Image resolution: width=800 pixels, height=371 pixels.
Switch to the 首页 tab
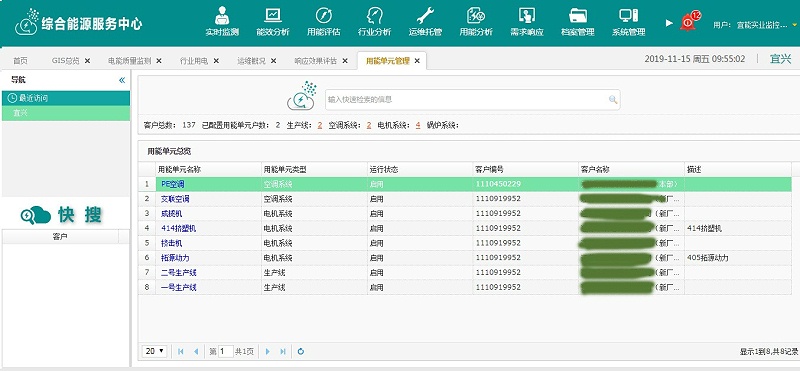[x=20, y=61]
